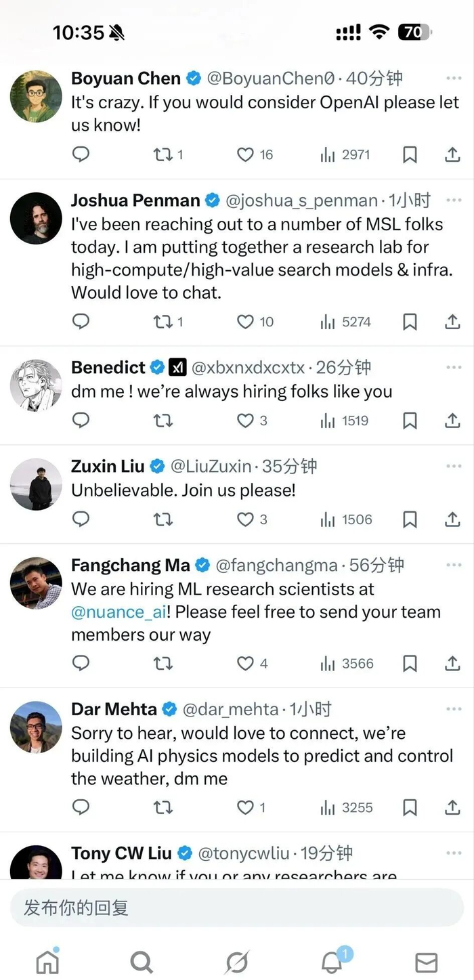
Task: Go to the Home tab
Action: [x=47, y=961]
